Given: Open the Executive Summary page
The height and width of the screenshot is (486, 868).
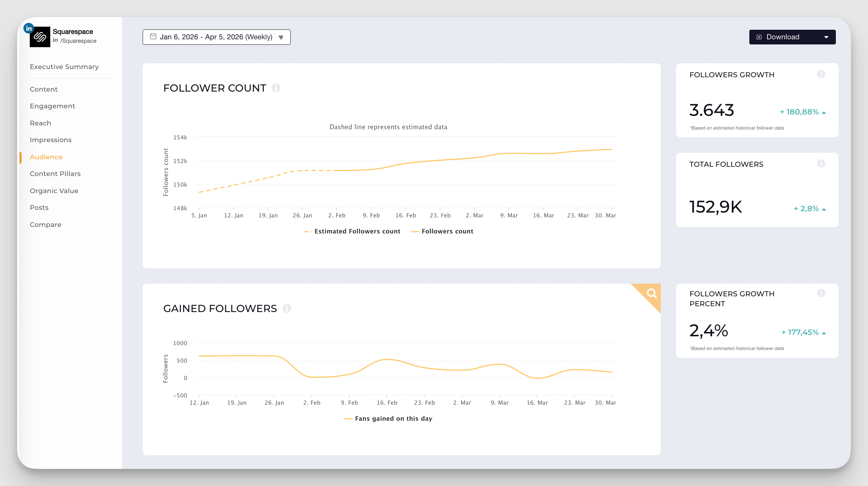Looking at the screenshot, I should [64, 67].
